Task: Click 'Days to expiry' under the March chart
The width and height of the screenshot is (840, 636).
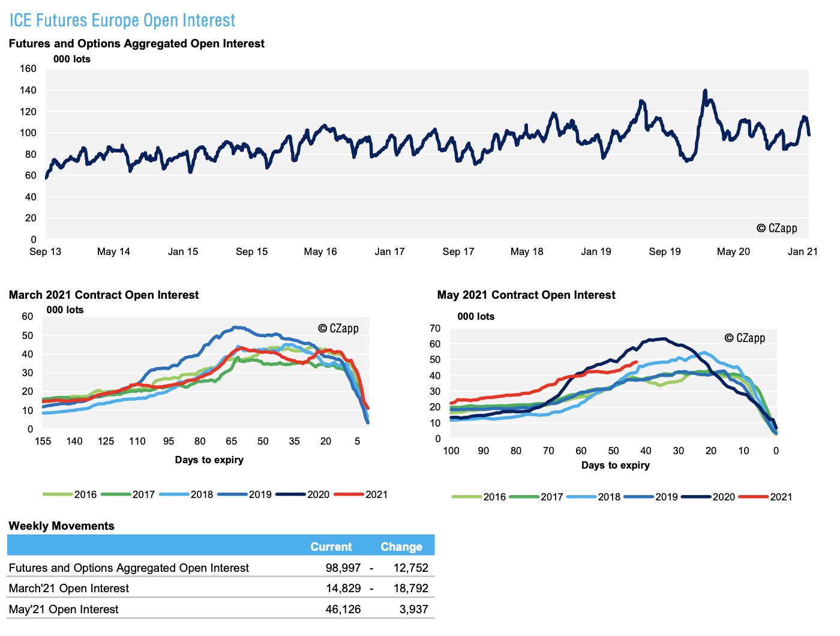Action: 209,460
